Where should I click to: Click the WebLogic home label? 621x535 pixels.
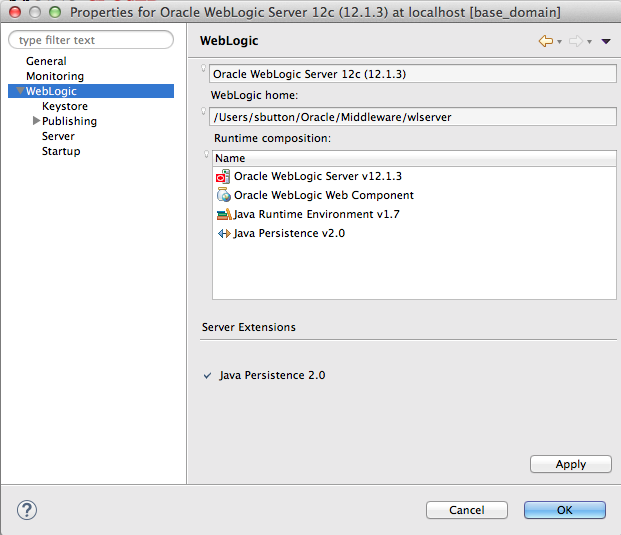[x=254, y=95]
